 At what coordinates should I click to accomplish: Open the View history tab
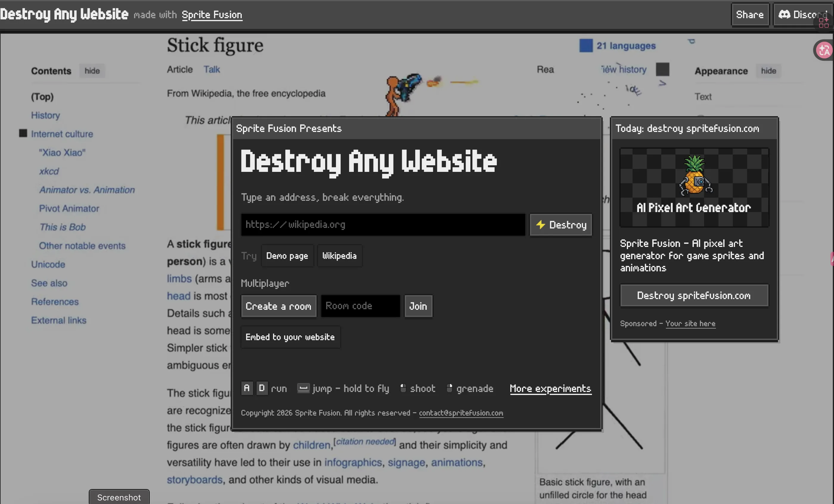624,69
